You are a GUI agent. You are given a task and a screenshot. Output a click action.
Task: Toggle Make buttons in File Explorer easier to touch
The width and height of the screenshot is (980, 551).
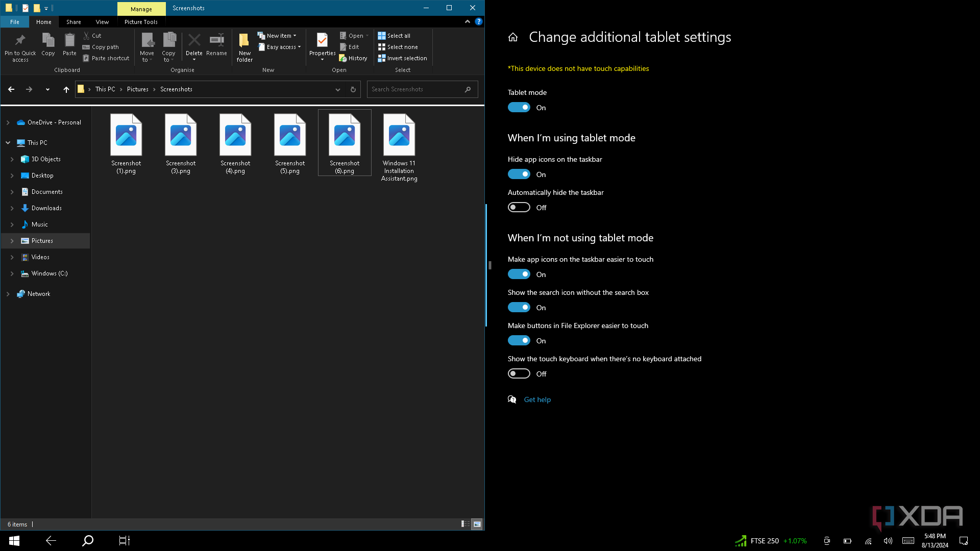[x=519, y=341]
